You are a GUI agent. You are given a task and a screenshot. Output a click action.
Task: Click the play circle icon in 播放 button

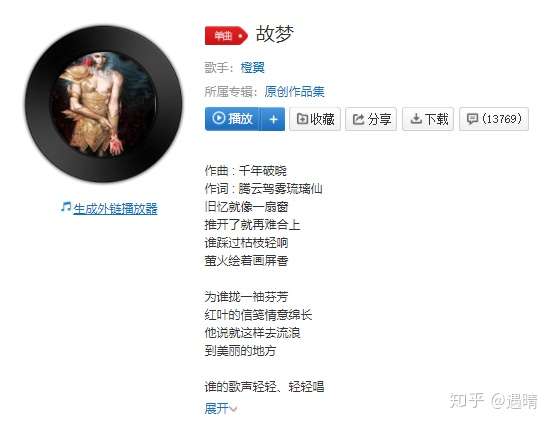coord(219,118)
